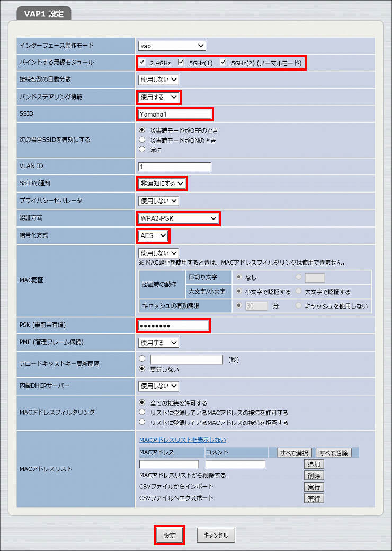The height and width of the screenshot is (551, 392).
Task: Open the 内蔵DHCPサーバー dropdown
Action: (x=158, y=386)
